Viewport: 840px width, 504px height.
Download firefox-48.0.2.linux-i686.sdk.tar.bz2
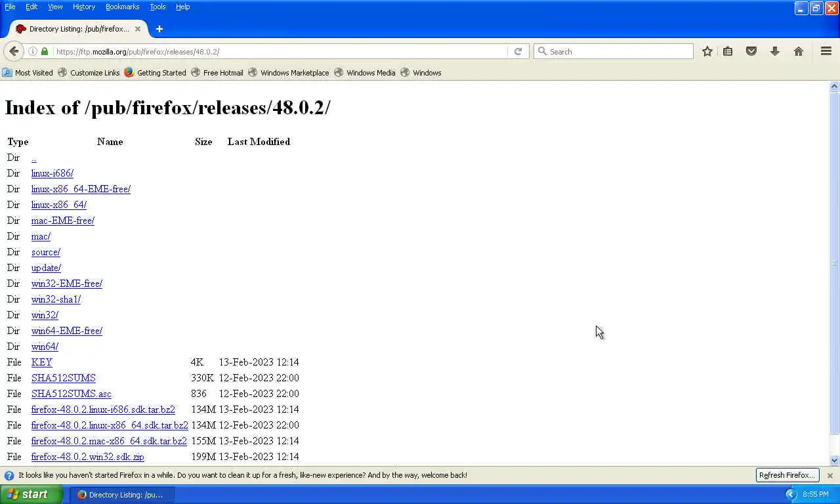click(x=103, y=409)
